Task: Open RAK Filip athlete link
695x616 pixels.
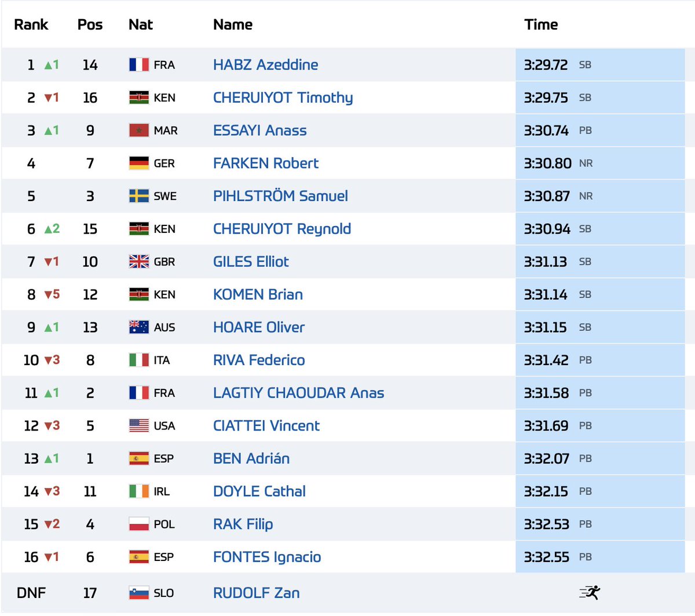Action: 243,524
